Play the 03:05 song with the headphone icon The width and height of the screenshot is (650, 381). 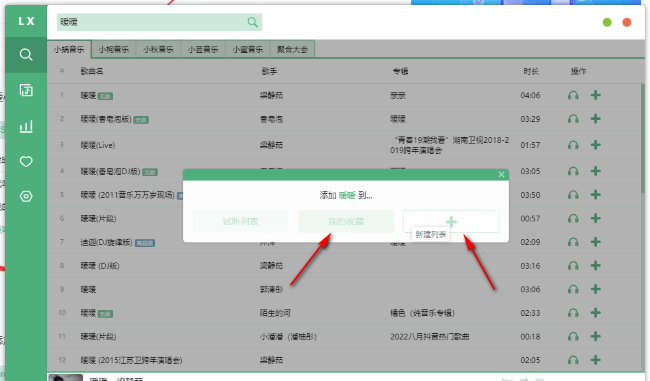pos(573,171)
